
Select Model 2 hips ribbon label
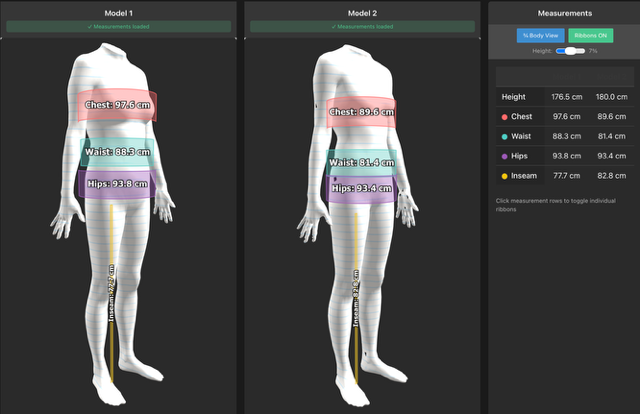pyautogui.click(x=362, y=188)
